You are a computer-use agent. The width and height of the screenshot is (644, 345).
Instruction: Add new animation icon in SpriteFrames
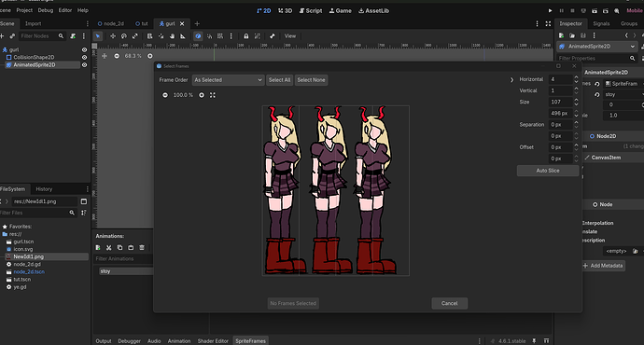[x=98, y=248]
